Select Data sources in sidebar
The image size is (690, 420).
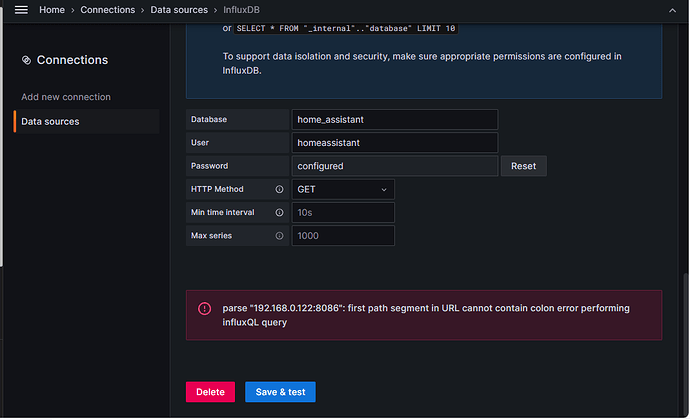87,122
